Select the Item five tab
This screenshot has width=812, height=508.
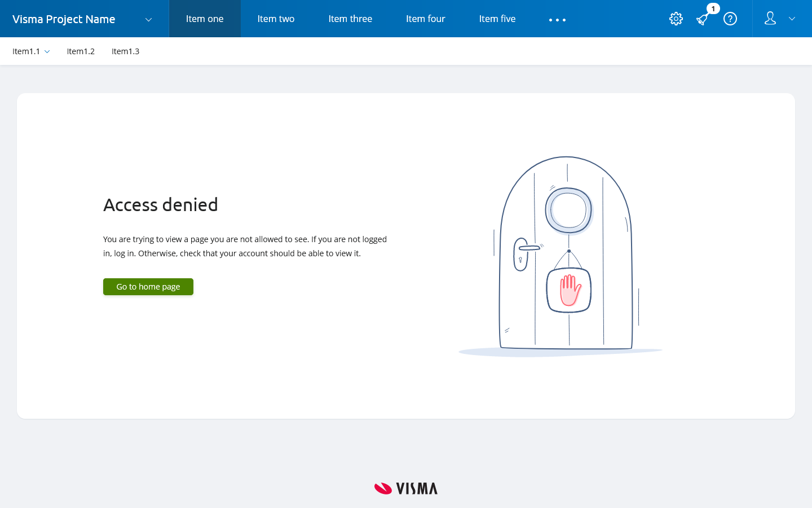coord(497,19)
